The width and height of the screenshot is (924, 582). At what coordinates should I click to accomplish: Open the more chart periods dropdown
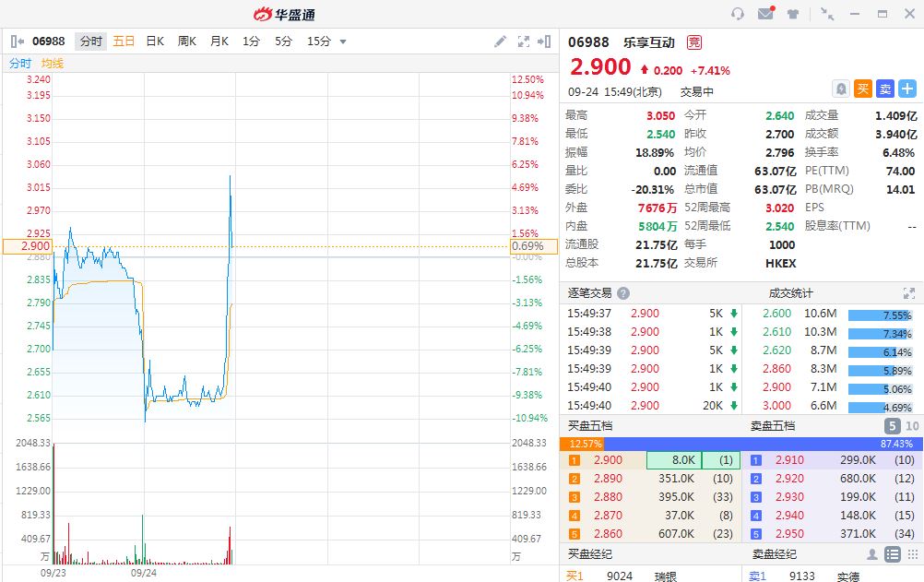pos(343,42)
